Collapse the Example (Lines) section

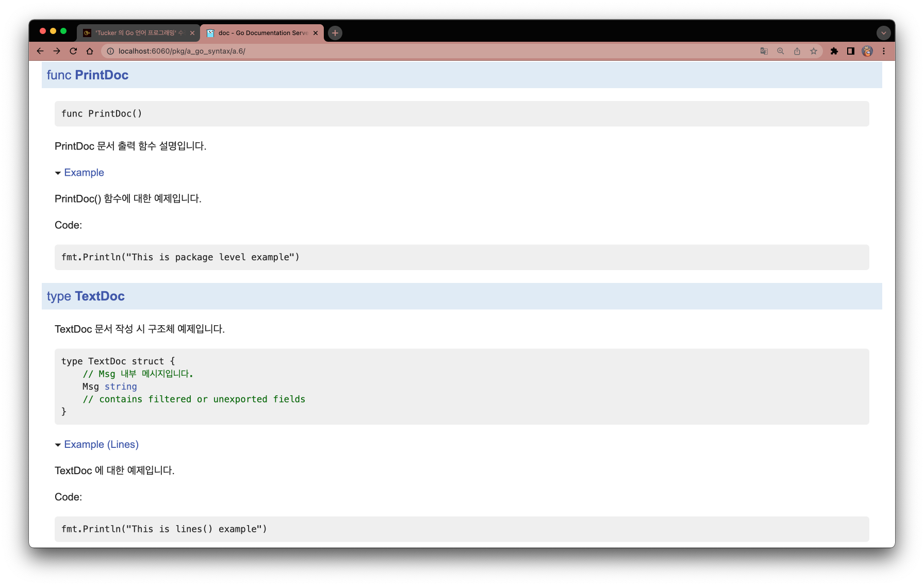click(97, 444)
